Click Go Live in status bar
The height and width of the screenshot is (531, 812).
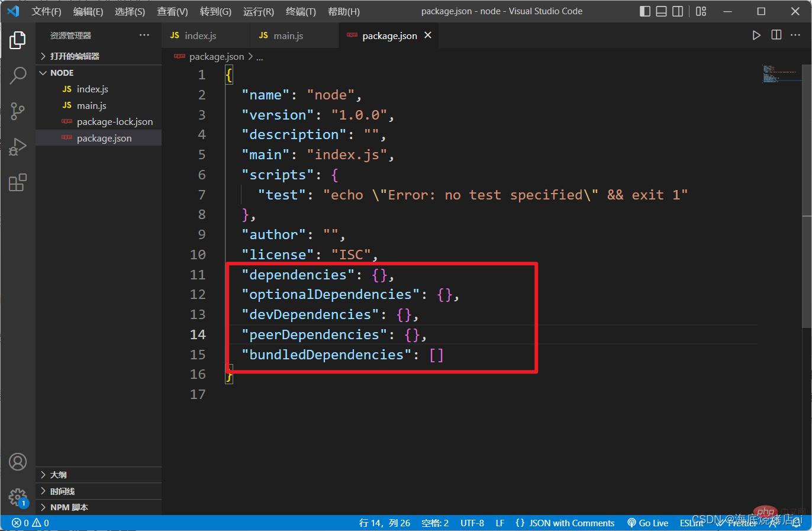(x=648, y=523)
